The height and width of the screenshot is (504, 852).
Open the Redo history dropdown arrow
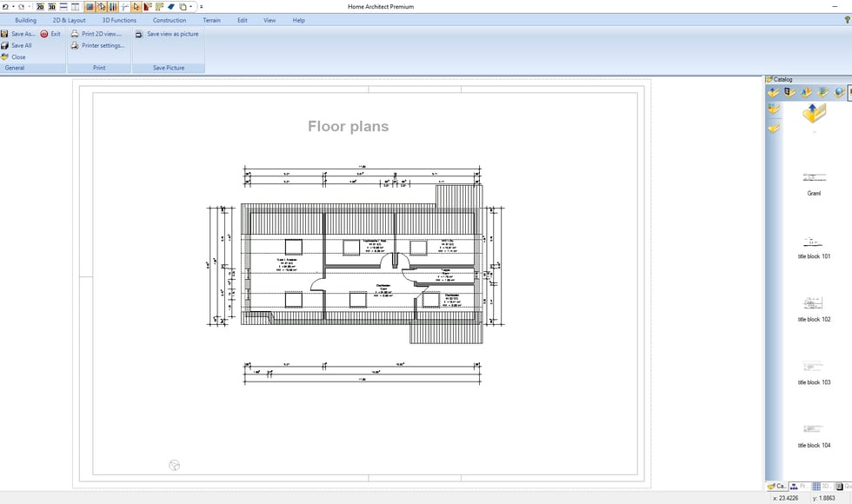click(x=30, y=7)
